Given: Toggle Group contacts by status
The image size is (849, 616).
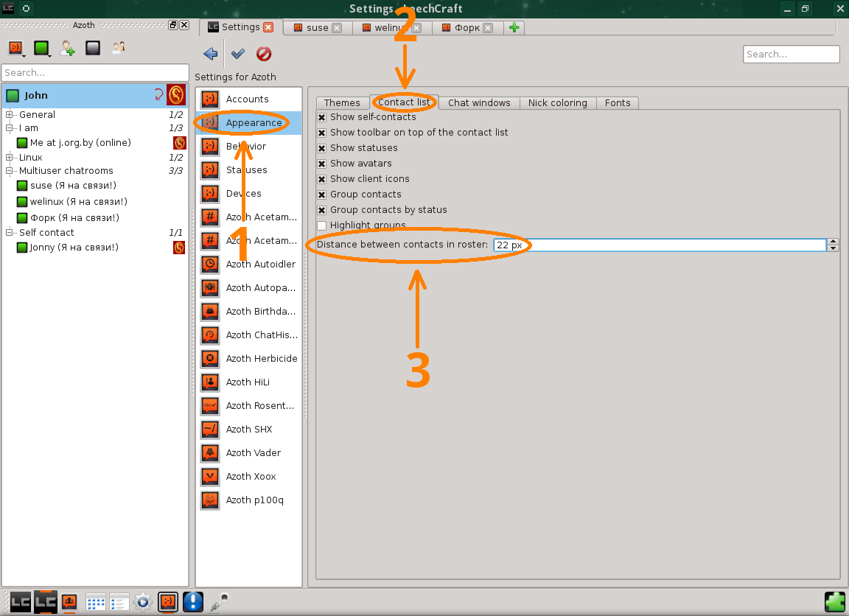Looking at the screenshot, I should click(321, 210).
